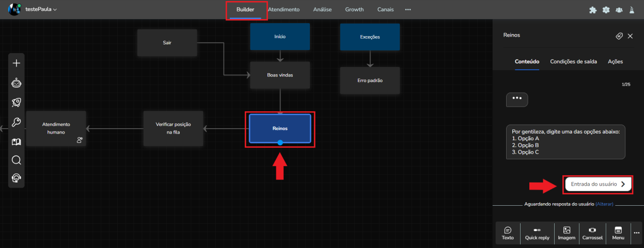Viewport: 644px width, 248px height.
Task: Open the three-dots overflow in top navigation
Action: [x=408, y=10]
